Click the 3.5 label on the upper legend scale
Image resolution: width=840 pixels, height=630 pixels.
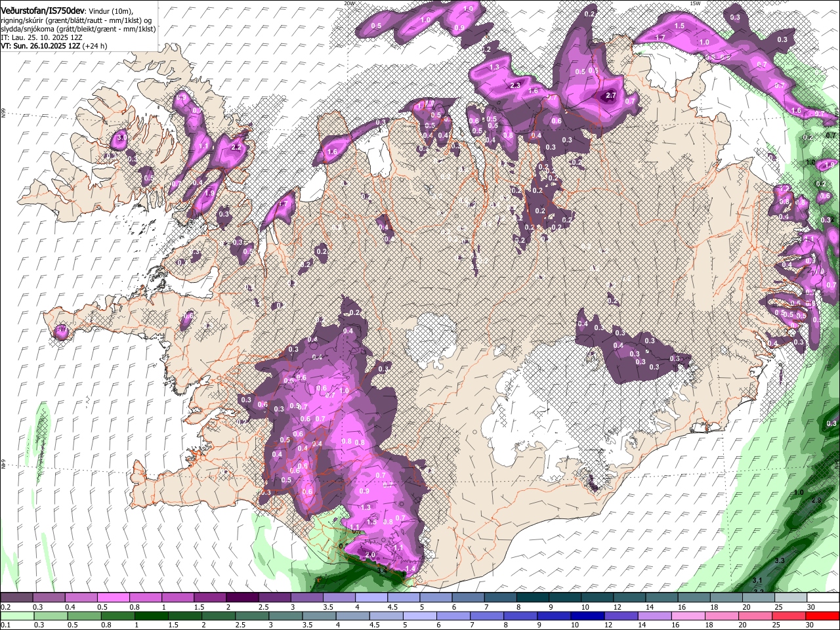(x=328, y=607)
